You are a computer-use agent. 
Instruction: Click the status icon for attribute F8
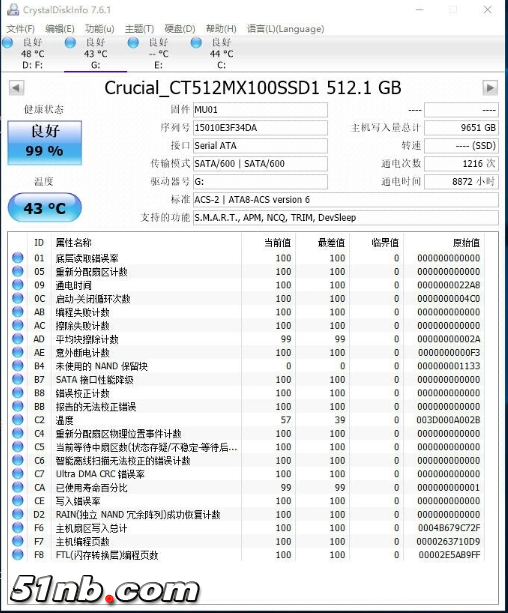tap(18, 554)
